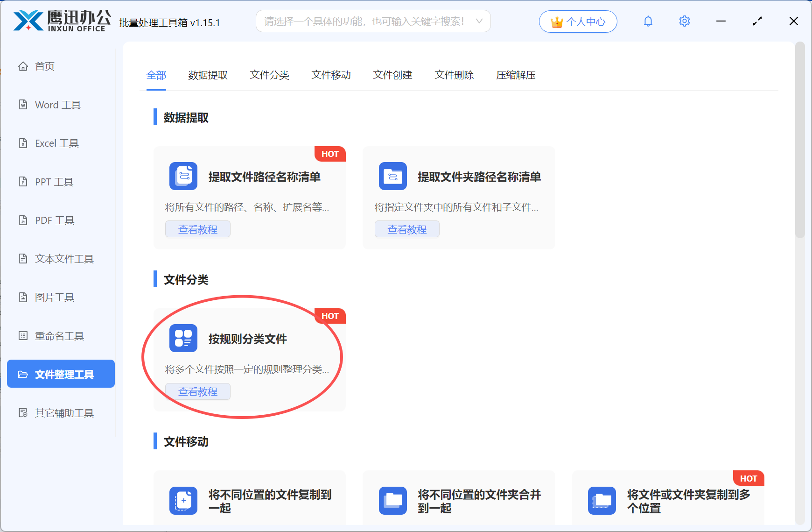This screenshot has height=532, width=812.
Task: Click the 文件整理工具 folder icon
Action: point(23,374)
